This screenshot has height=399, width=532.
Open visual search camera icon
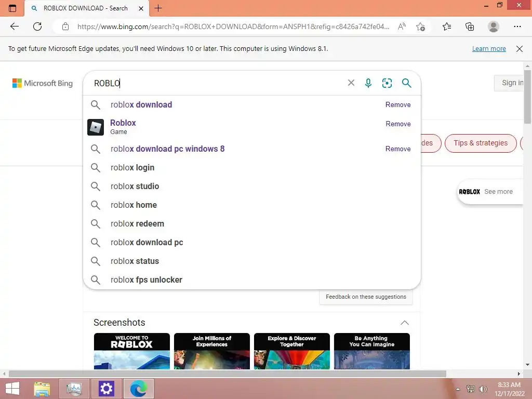tap(387, 83)
